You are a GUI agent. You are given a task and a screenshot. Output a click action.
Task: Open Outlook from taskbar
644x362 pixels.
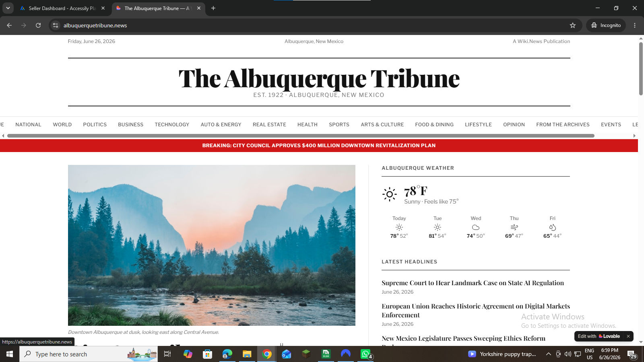(x=286, y=354)
